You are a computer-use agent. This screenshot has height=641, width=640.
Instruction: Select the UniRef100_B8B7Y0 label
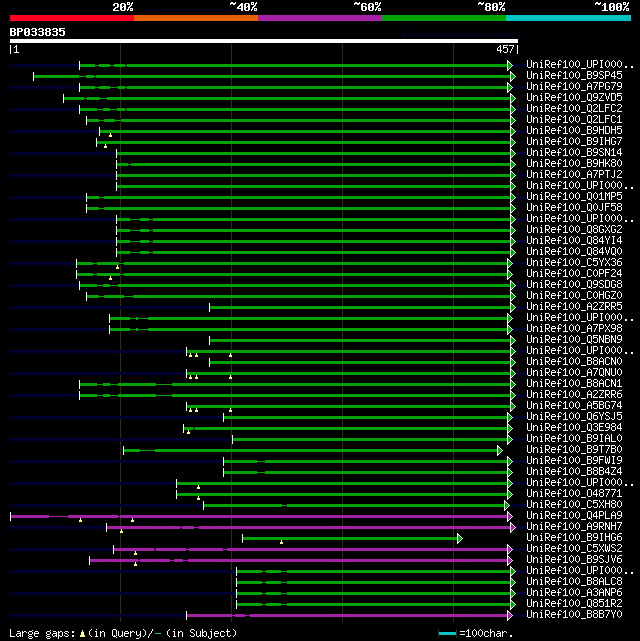point(574,614)
